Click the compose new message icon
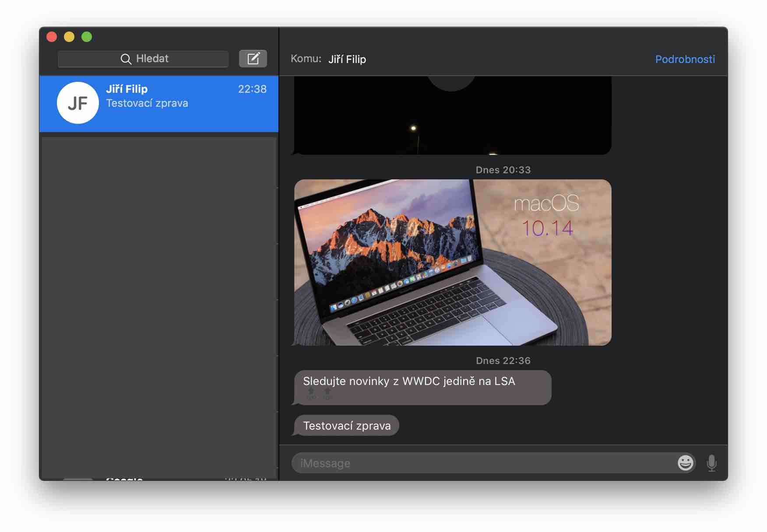Screen dimensions: 767x532 (x=253, y=59)
